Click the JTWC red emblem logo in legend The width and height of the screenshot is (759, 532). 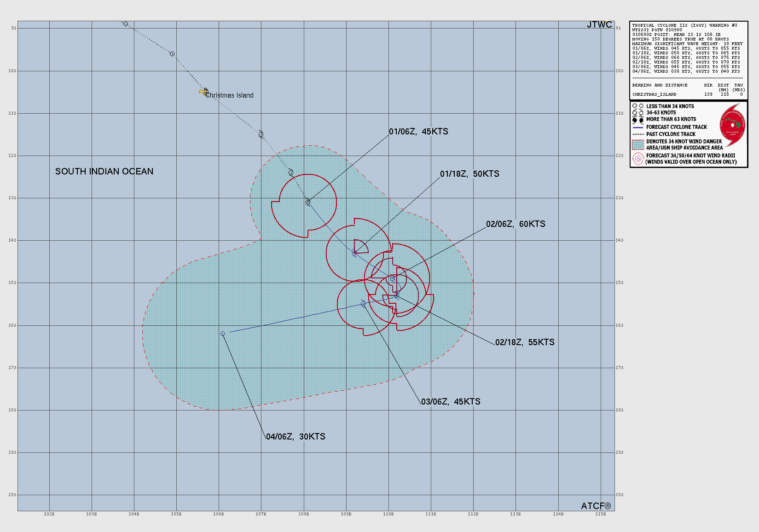point(732,126)
